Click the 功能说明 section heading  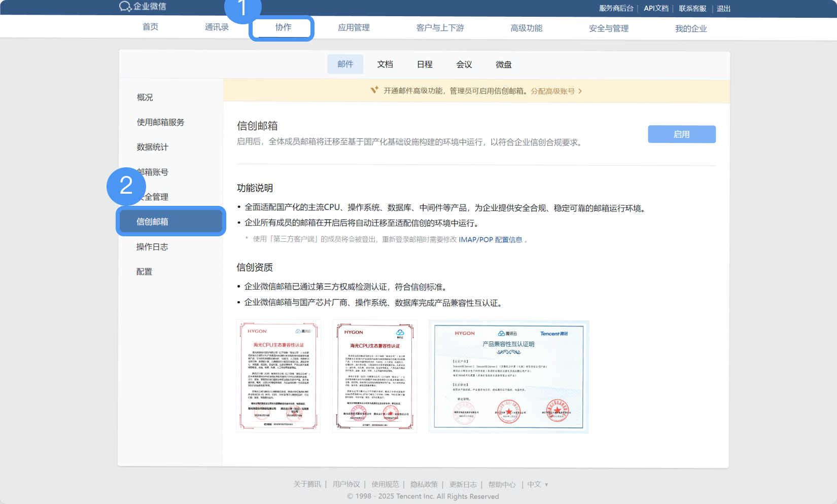(255, 188)
